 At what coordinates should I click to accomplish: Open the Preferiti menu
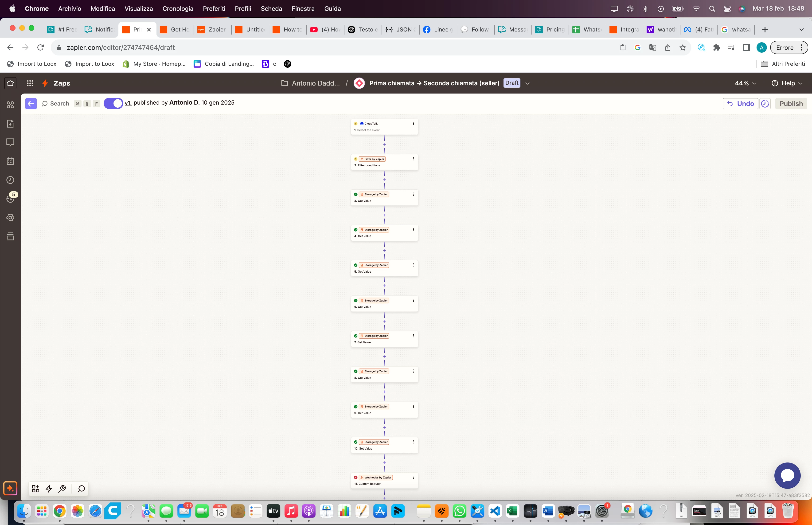coord(214,8)
